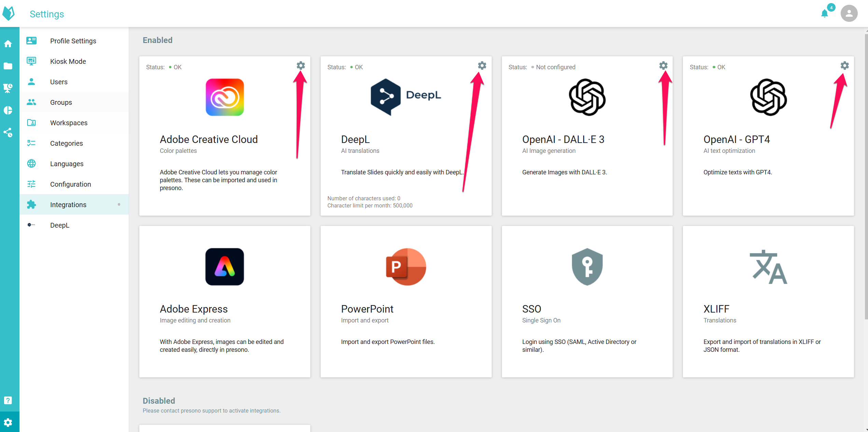This screenshot has width=868, height=432.
Task: Click the Adobe Creative Cloud logo
Action: point(225,97)
